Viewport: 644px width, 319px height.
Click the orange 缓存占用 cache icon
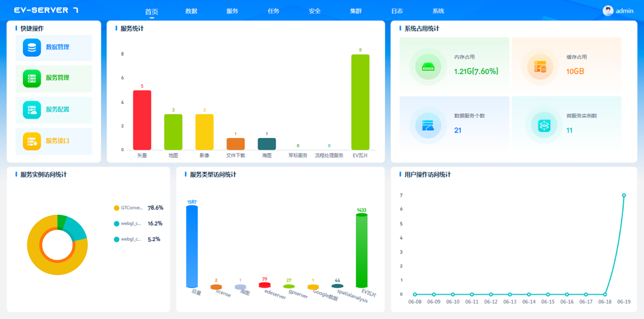[x=540, y=67]
